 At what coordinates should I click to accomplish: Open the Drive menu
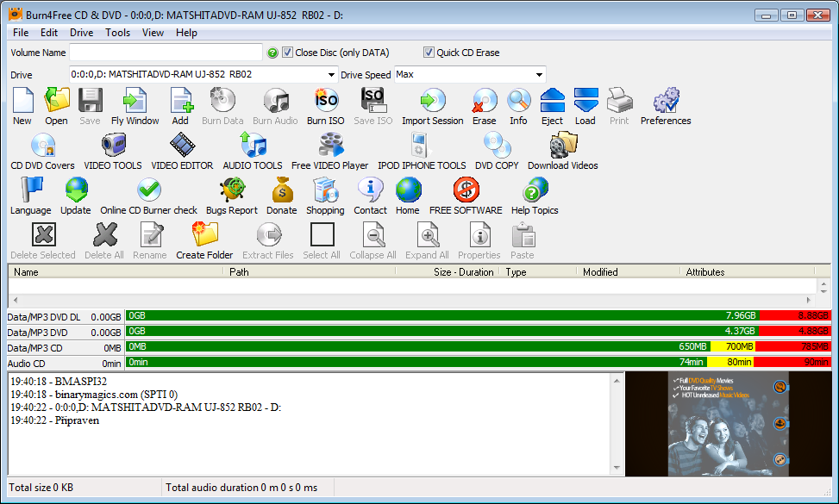pyautogui.click(x=81, y=33)
